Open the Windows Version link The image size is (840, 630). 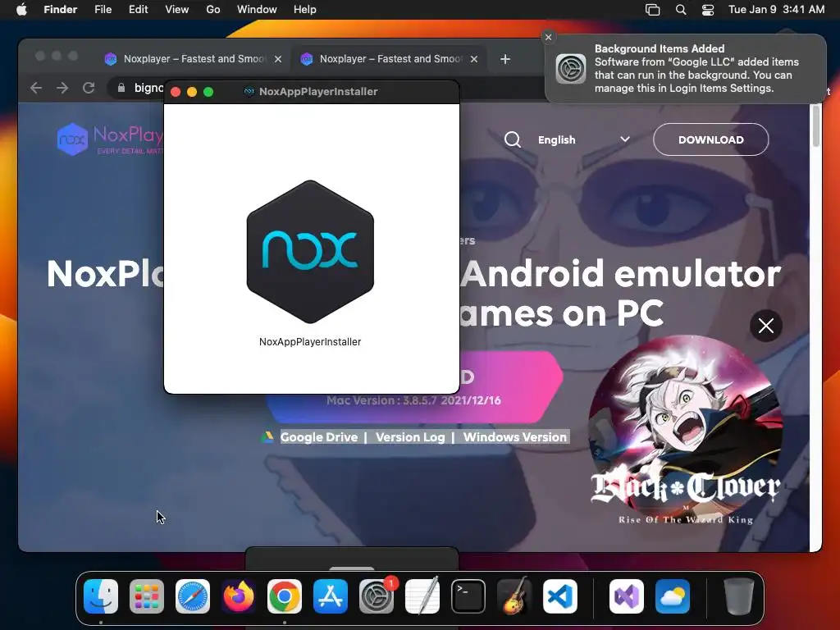pos(515,437)
